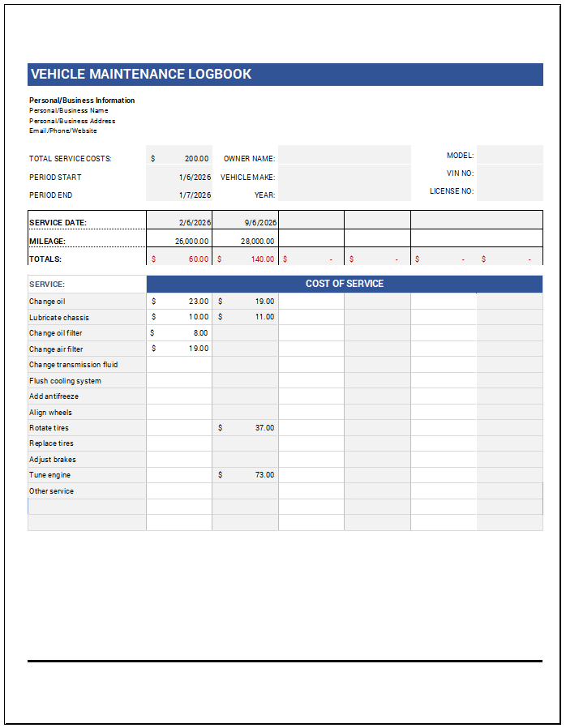Select the Lubricate chassis cost 11.00
This screenshot has height=728, width=566.
(x=245, y=317)
